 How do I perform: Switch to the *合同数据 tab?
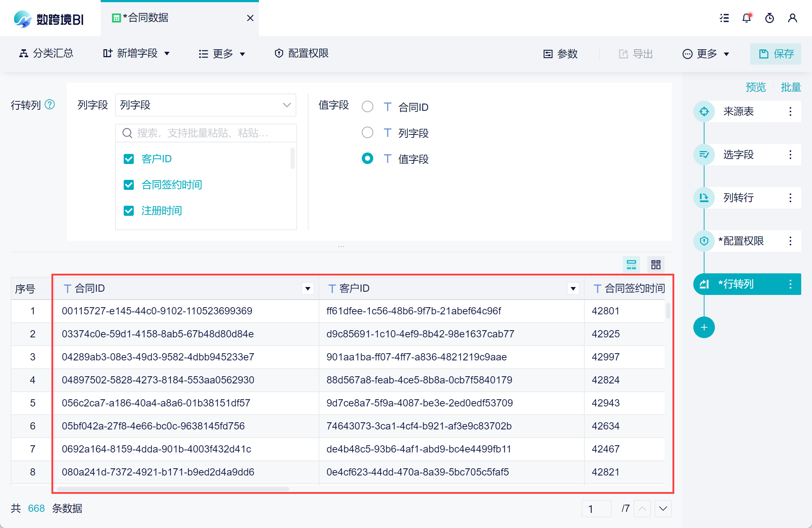coord(180,18)
